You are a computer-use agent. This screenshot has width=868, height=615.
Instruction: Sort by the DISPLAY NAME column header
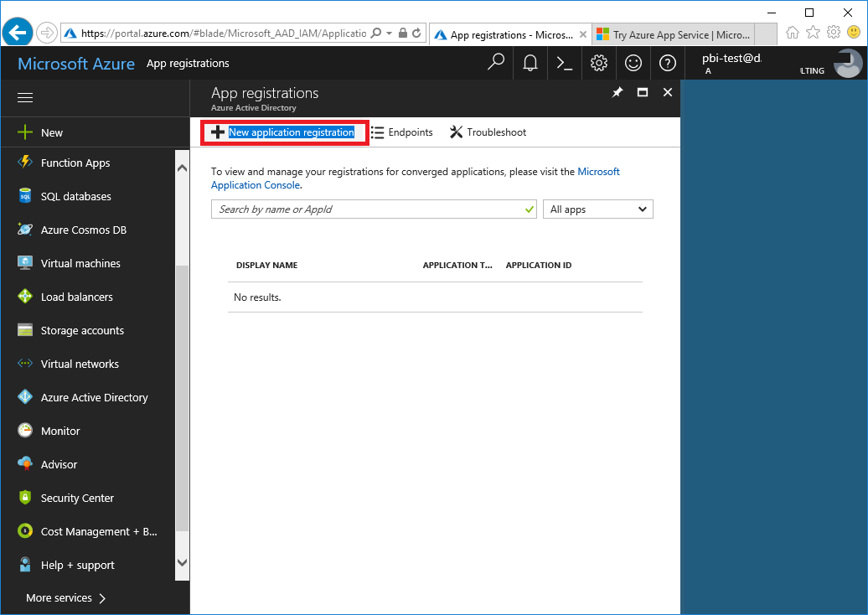pyautogui.click(x=266, y=265)
